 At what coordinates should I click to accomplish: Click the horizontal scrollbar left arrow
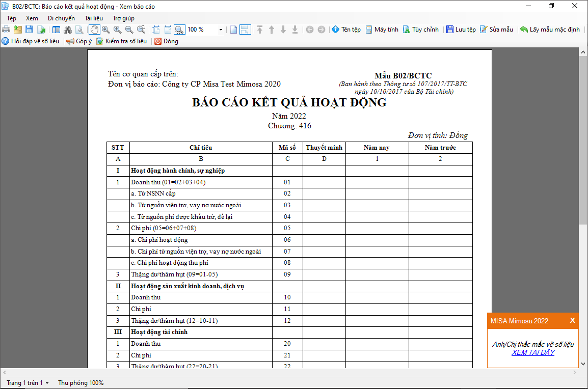(4, 373)
